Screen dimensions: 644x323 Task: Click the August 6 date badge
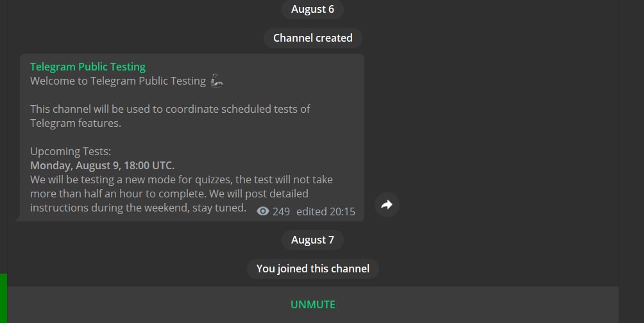point(312,10)
